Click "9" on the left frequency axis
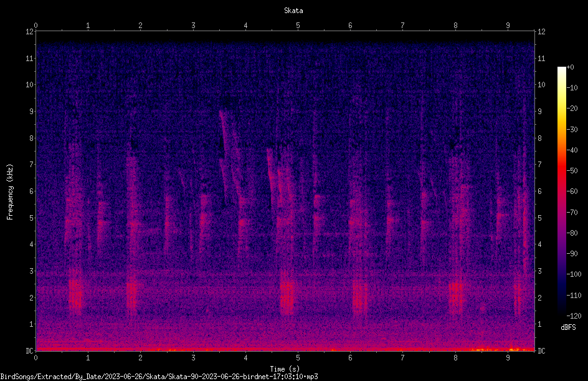The height and width of the screenshot is (381, 588). coord(31,112)
